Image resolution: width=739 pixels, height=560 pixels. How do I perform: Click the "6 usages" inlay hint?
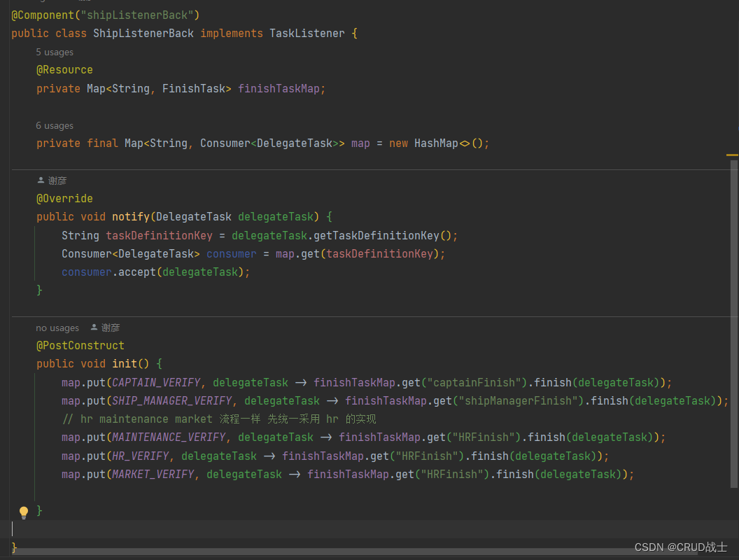[x=55, y=125]
